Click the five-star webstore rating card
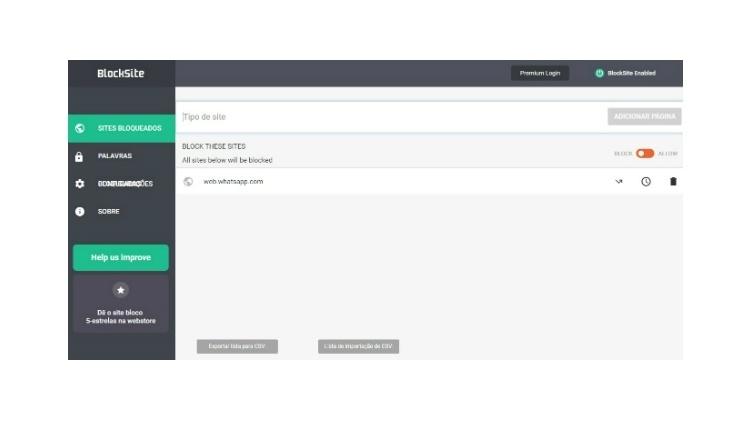Screen dimensions: 750x421 [121, 304]
